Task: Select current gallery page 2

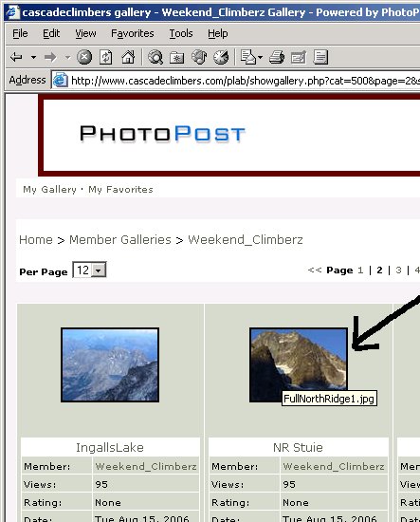Action: click(379, 270)
